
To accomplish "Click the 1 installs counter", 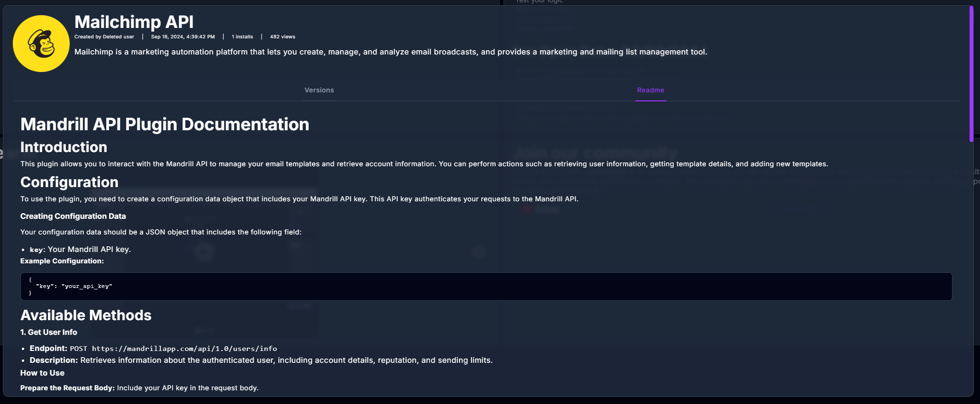I will 242,36.
